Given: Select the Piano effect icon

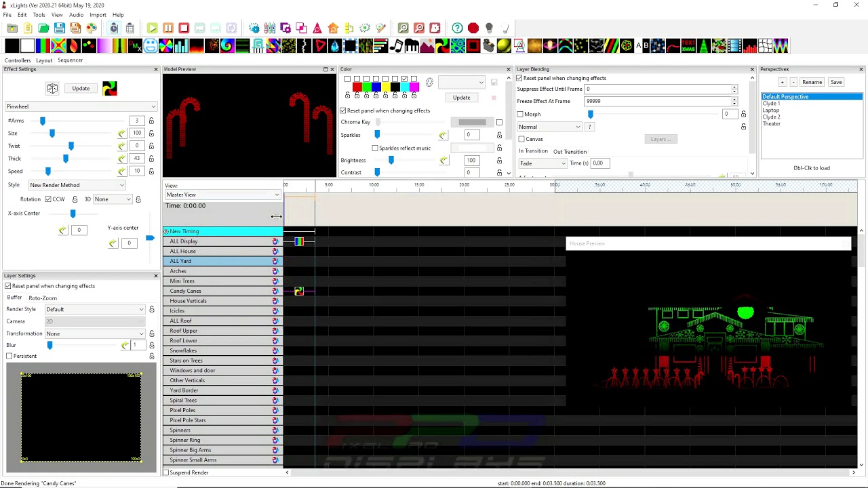Looking at the screenshot, I should pyautogui.click(x=412, y=46).
